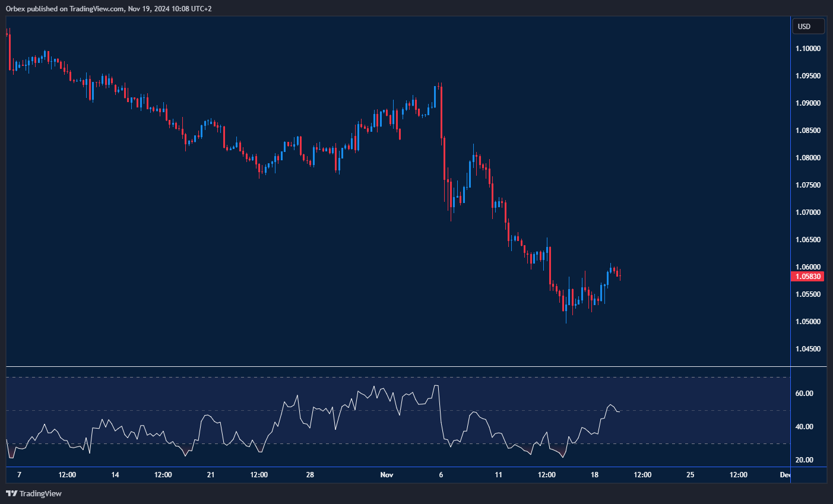This screenshot has width=833, height=504.
Task: Click the 1.04500 price axis label
Action: [807, 349]
